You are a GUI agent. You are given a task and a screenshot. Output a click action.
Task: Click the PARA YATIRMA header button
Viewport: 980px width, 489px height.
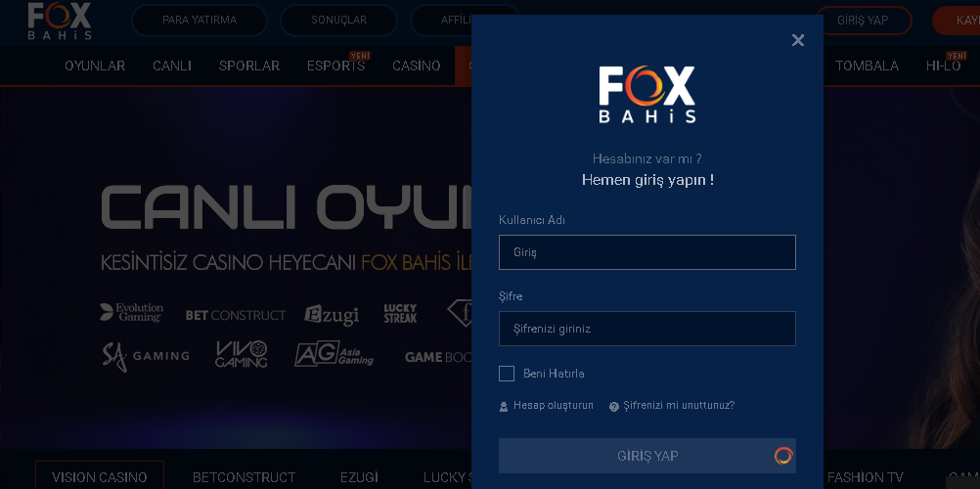point(200,20)
